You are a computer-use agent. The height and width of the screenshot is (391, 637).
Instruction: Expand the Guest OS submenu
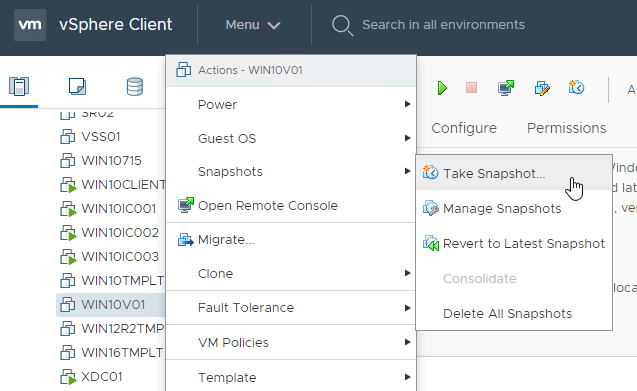[291, 138]
